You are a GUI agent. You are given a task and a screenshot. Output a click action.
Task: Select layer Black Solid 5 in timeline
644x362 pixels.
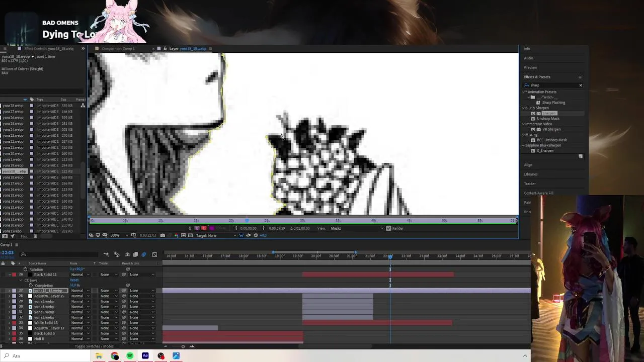44,333
